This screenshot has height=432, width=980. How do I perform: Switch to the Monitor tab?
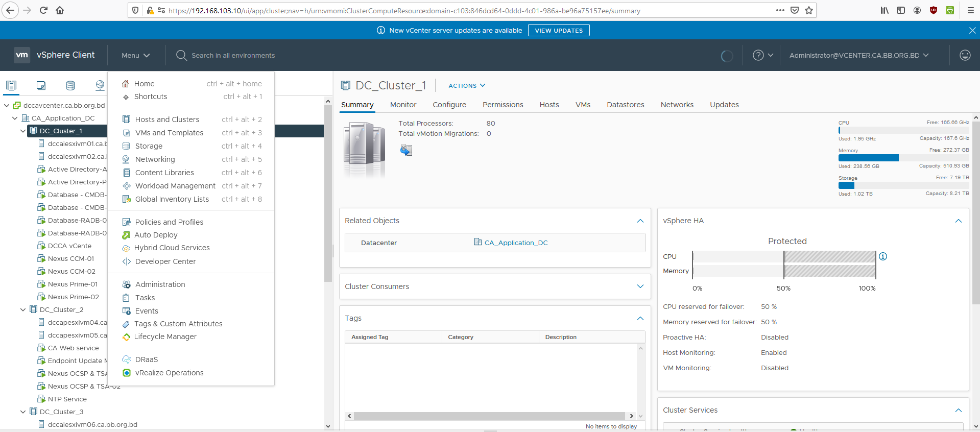pyautogui.click(x=403, y=105)
